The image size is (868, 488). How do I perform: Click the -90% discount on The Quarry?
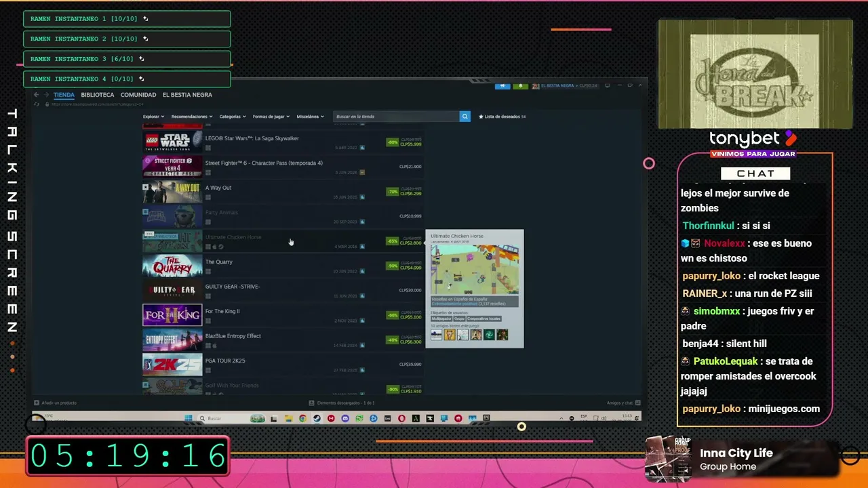tap(392, 266)
